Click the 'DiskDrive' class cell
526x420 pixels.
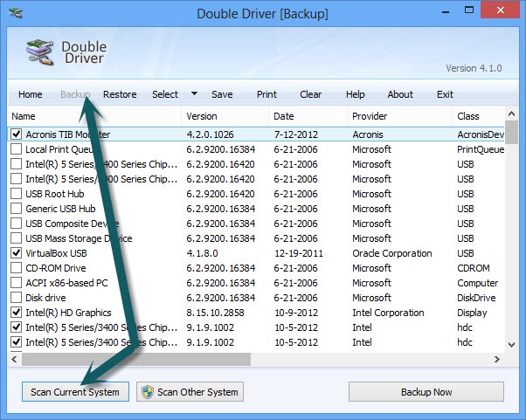tap(476, 298)
